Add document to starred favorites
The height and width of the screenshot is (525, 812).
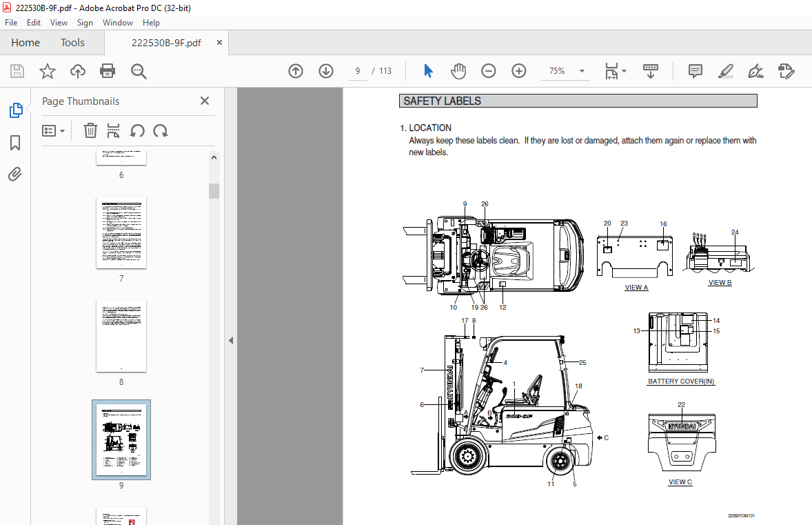[x=47, y=71]
